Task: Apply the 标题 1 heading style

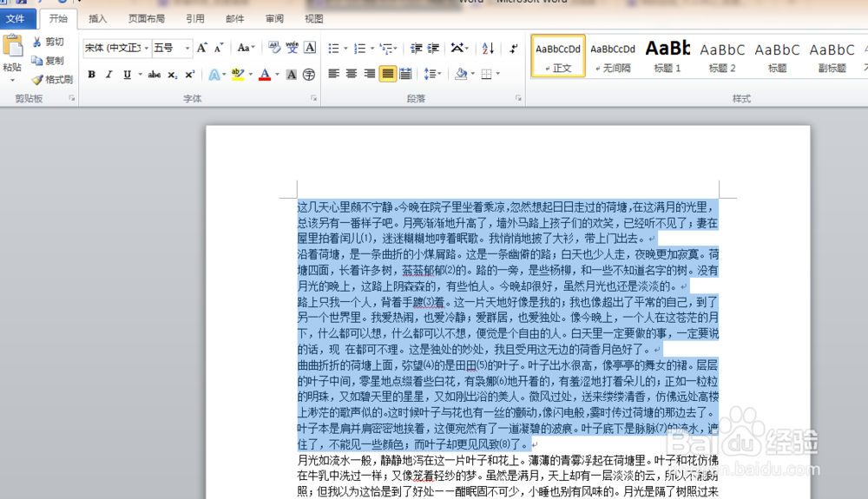Action: (x=667, y=56)
